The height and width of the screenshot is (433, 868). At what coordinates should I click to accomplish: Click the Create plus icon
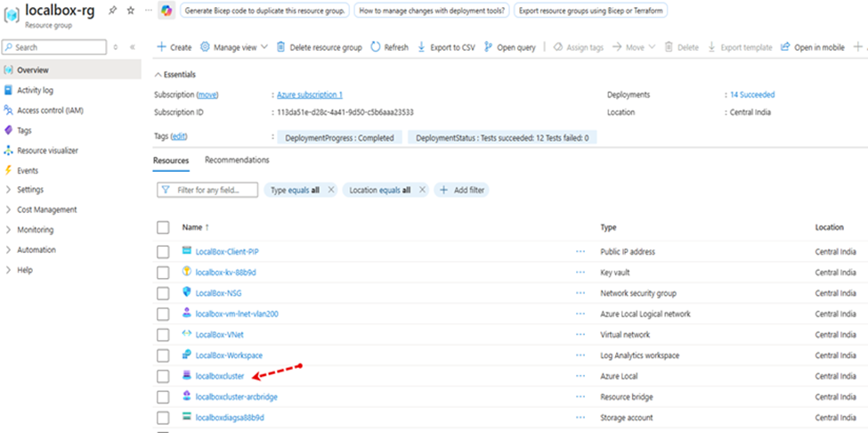[162, 47]
